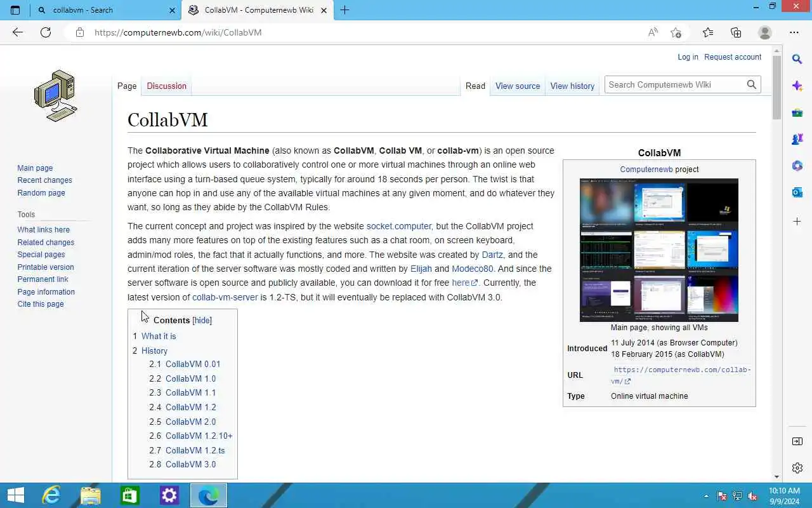Reload the page with refresh icon

coord(46,32)
